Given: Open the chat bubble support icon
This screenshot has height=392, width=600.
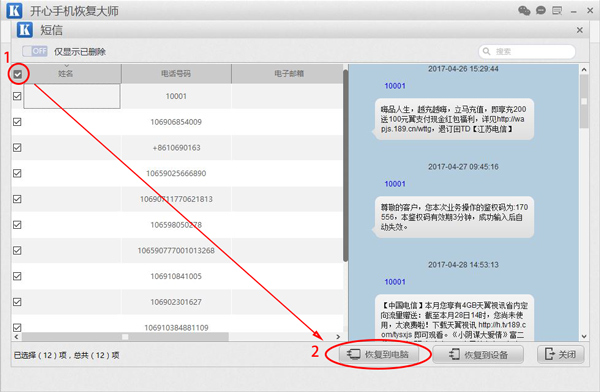Looking at the screenshot, I should click(541, 10).
